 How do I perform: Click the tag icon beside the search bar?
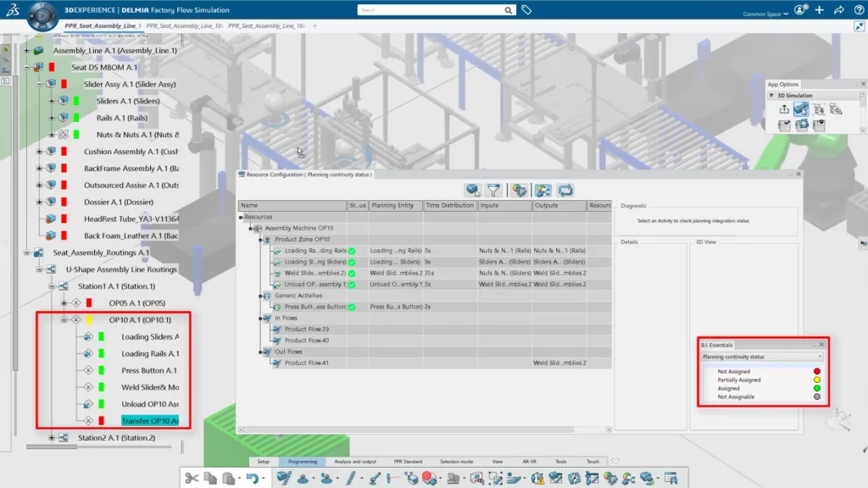526,10
